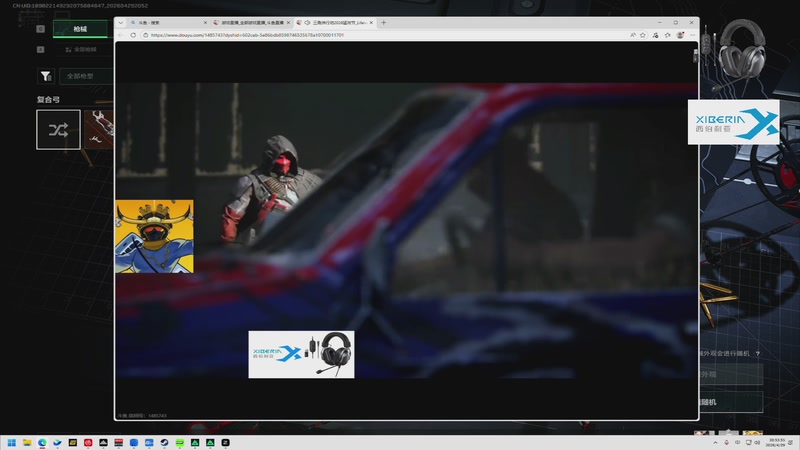Open the favorites list icon in toolbar
The width and height of the screenshot is (800, 450).
pyautogui.click(x=668, y=35)
